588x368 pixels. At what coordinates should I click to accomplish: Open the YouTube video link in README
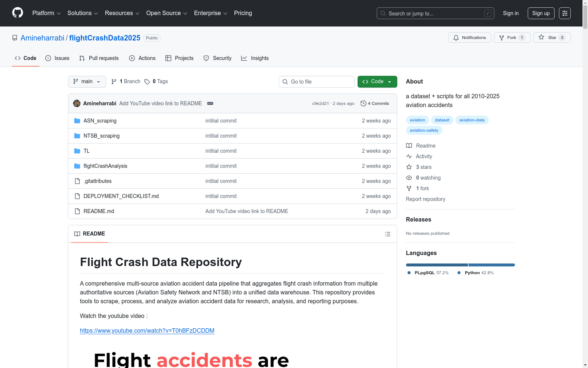[147, 330]
